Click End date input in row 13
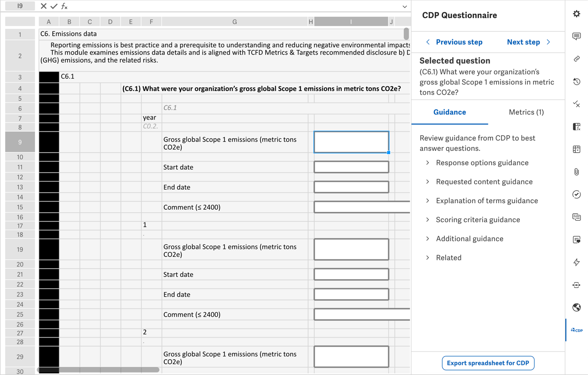The image size is (588, 375). (x=351, y=187)
